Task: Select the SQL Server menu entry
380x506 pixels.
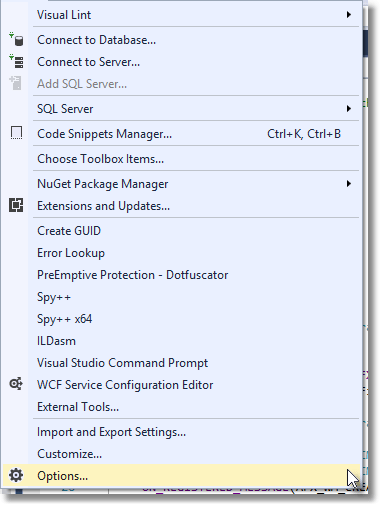Action: click(181, 109)
